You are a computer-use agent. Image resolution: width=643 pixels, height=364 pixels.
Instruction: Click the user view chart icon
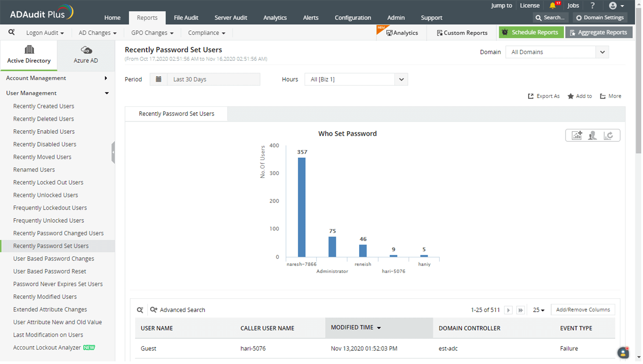coord(592,136)
